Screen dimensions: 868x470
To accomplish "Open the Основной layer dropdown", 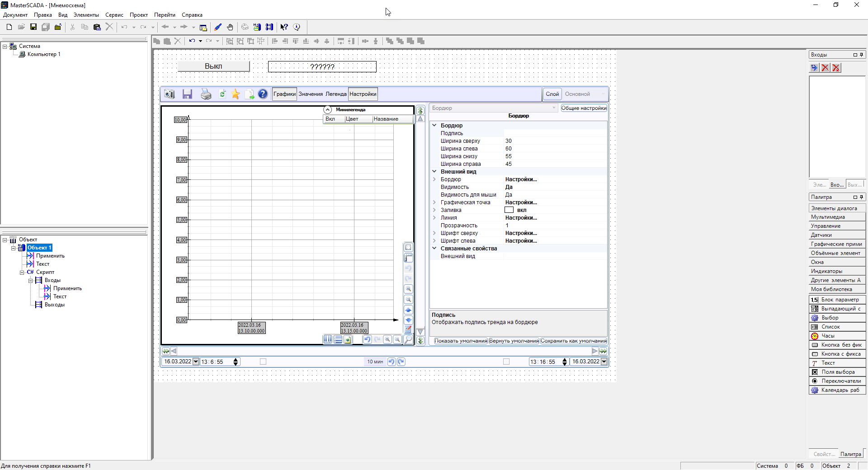I will pyautogui.click(x=603, y=94).
